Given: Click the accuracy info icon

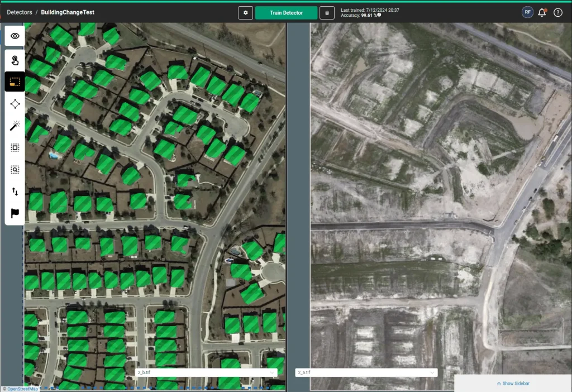Looking at the screenshot, I should [x=379, y=15].
